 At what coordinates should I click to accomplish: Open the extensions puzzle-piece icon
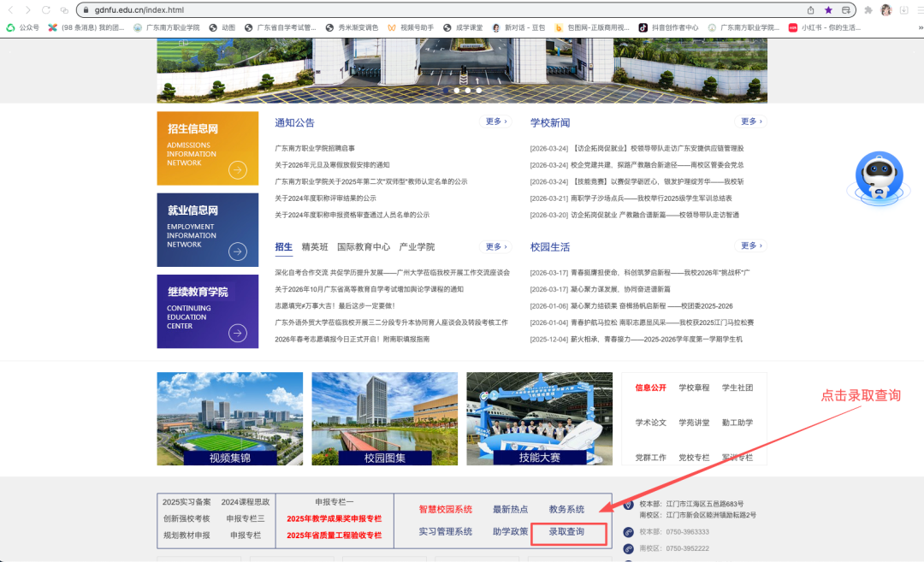868,9
